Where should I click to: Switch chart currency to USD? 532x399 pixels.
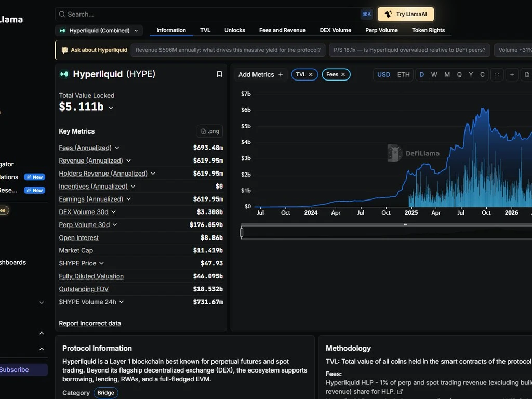click(x=383, y=74)
